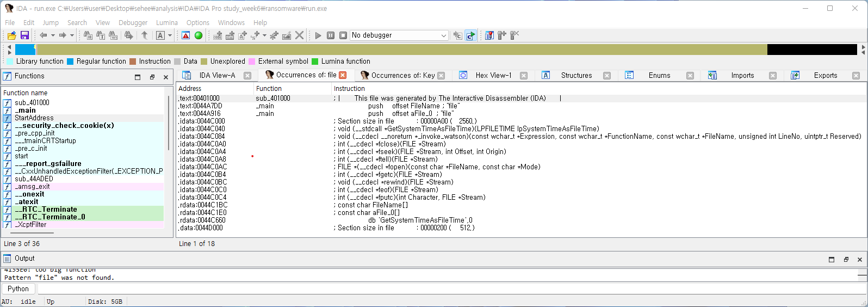The width and height of the screenshot is (868, 307).
Task: Select the .idata:0044C0AC fopen row
Action: pyautogui.click(x=521, y=167)
